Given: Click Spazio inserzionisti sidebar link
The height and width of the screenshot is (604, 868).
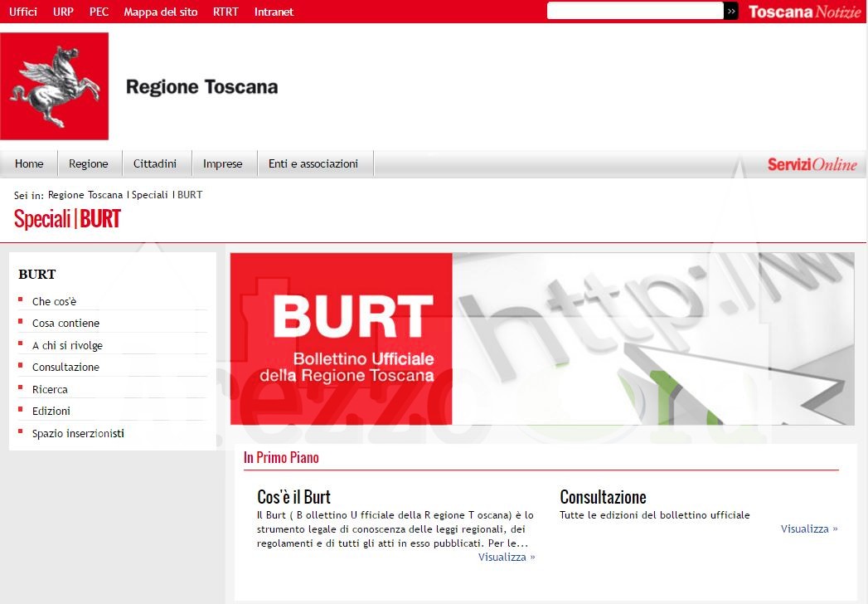Looking at the screenshot, I should click(x=78, y=434).
